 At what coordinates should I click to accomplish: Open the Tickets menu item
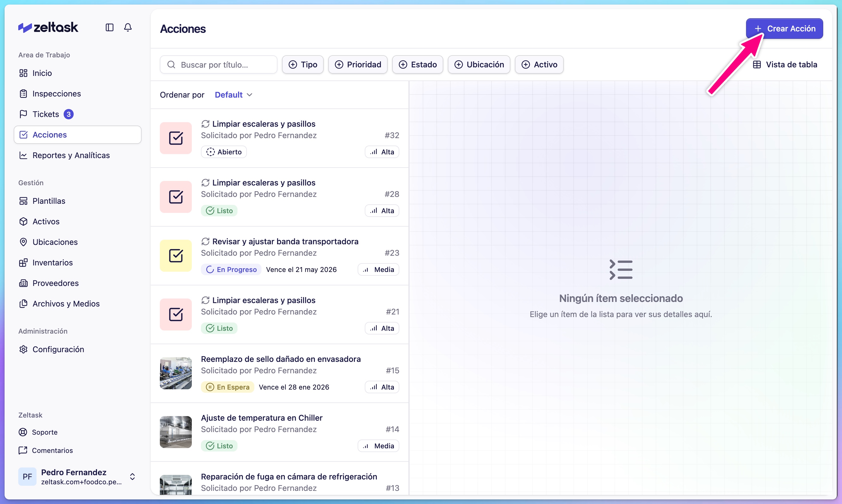point(45,114)
